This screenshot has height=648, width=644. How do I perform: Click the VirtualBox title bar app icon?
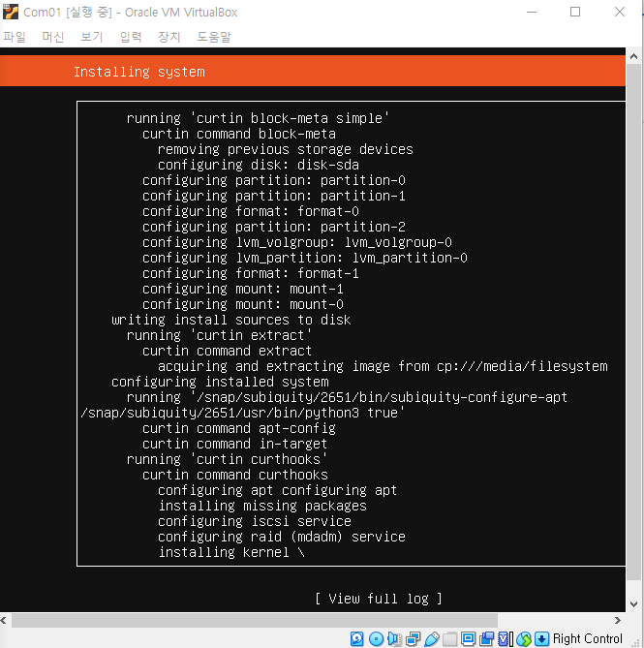point(11,12)
